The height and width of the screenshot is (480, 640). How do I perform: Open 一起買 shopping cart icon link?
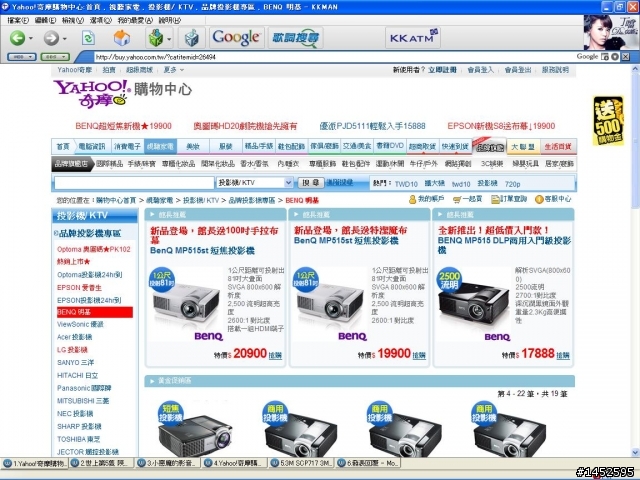tap(467, 199)
